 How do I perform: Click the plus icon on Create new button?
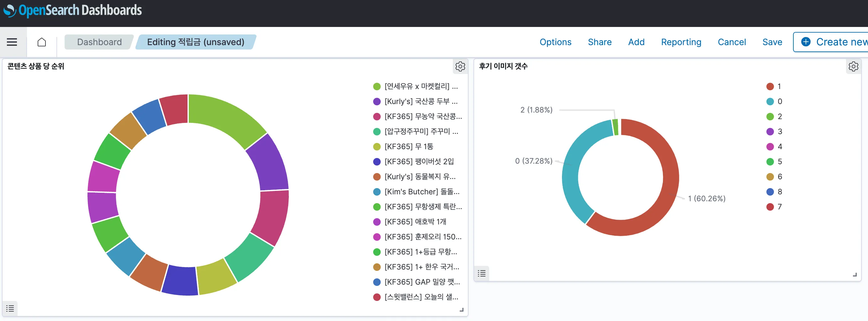pos(806,42)
